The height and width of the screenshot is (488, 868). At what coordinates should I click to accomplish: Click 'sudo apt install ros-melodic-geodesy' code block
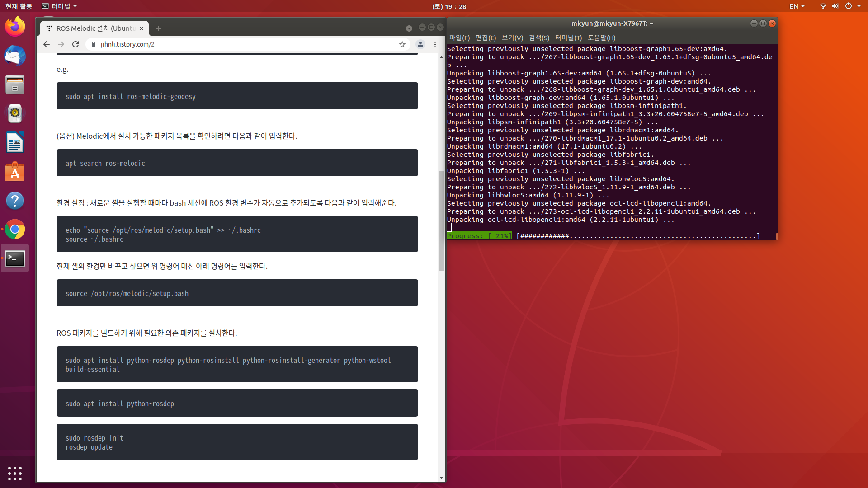[237, 96]
